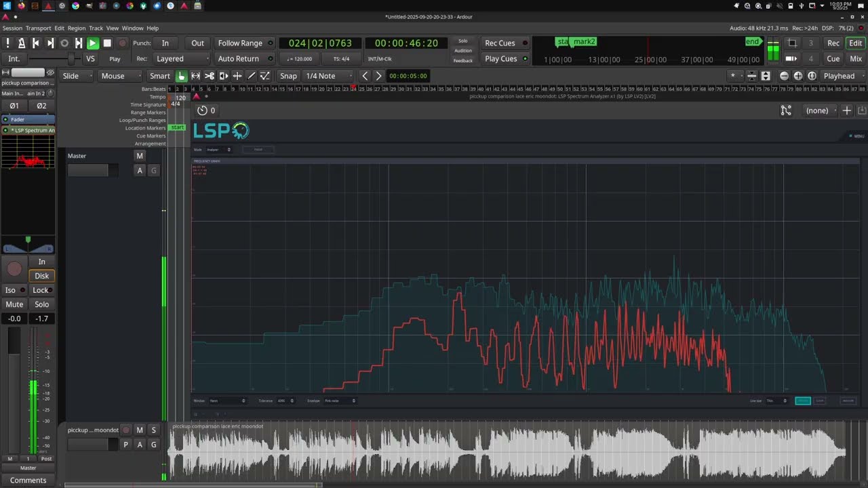Switch to Mix window button
This screenshot has height=488, width=868.
click(x=856, y=59)
